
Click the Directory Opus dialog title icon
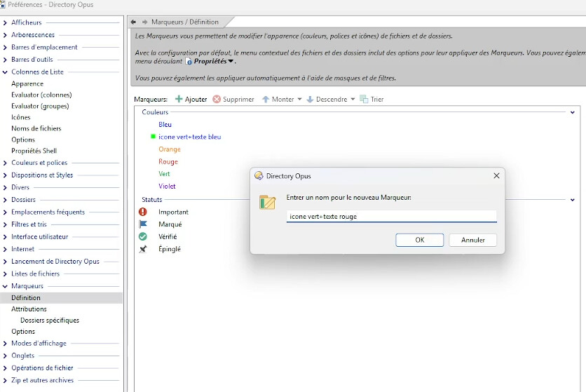point(259,176)
